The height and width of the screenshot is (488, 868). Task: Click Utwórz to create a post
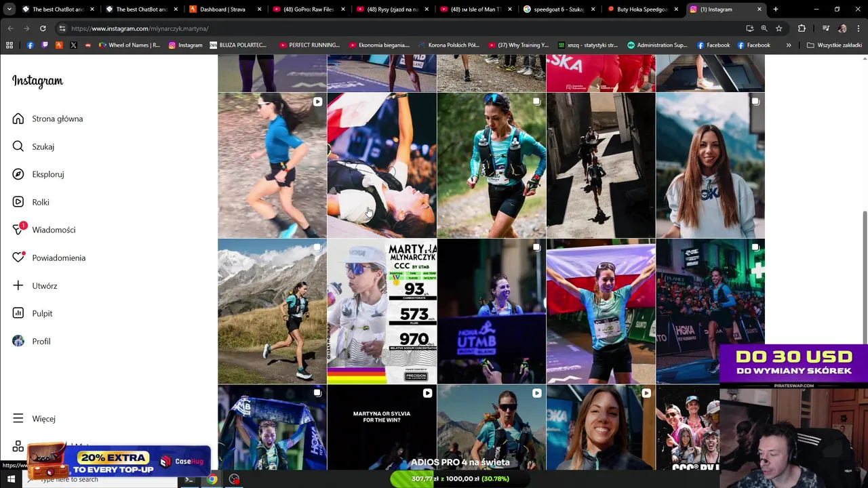[35, 285]
